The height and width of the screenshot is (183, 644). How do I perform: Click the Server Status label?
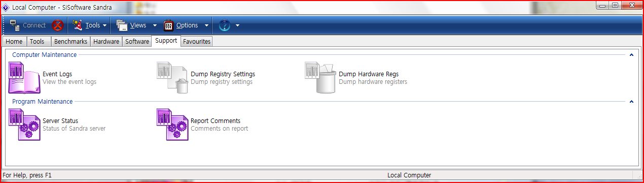60,121
